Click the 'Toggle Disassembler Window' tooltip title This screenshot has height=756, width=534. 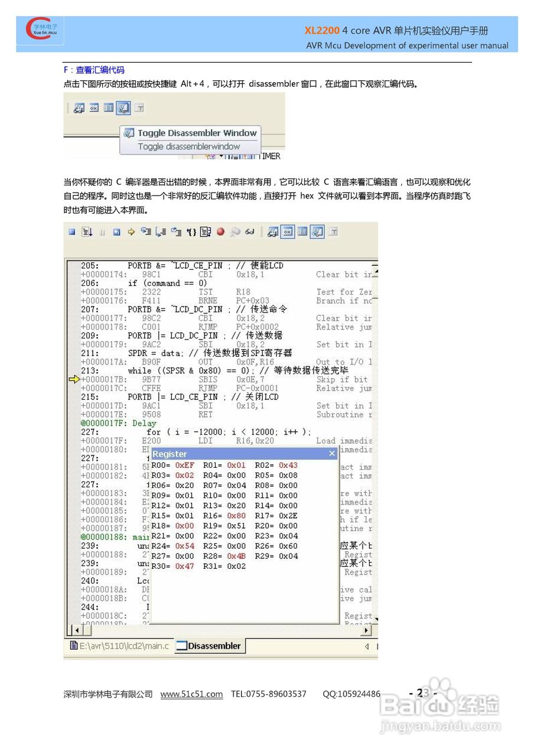[197, 133]
